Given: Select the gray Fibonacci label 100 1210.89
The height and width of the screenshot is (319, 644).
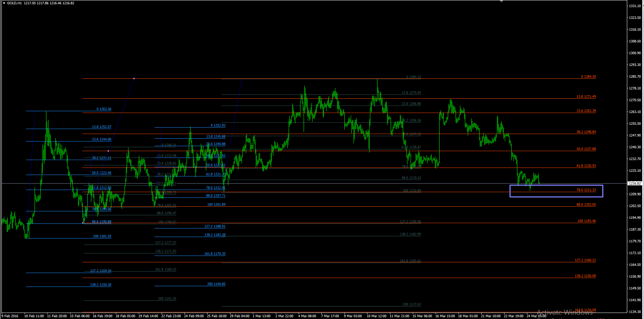Looking at the screenshot, I should [412, 191].
